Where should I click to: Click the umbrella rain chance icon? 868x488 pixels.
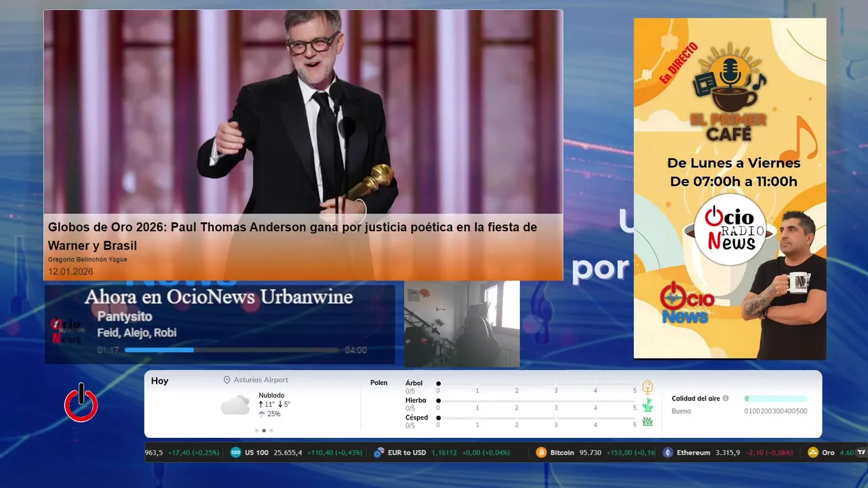click(262, 413)
